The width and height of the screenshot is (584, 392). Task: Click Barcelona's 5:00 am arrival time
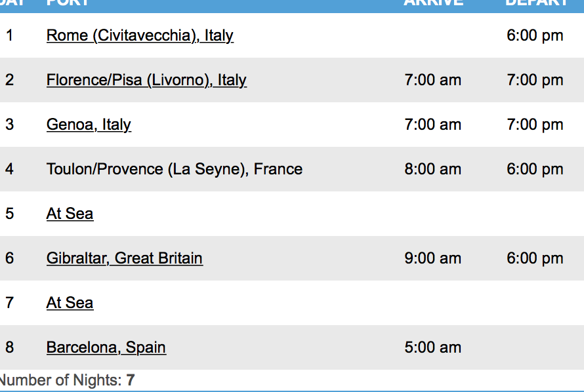pyautogui.click(x=433, y=347)
